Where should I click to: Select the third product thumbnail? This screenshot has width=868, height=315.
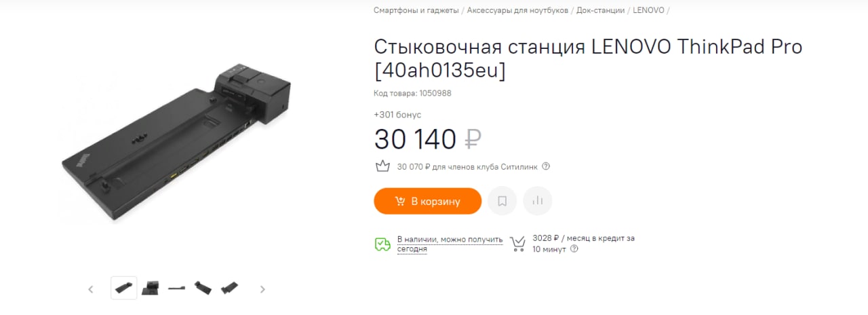point(177,289)
